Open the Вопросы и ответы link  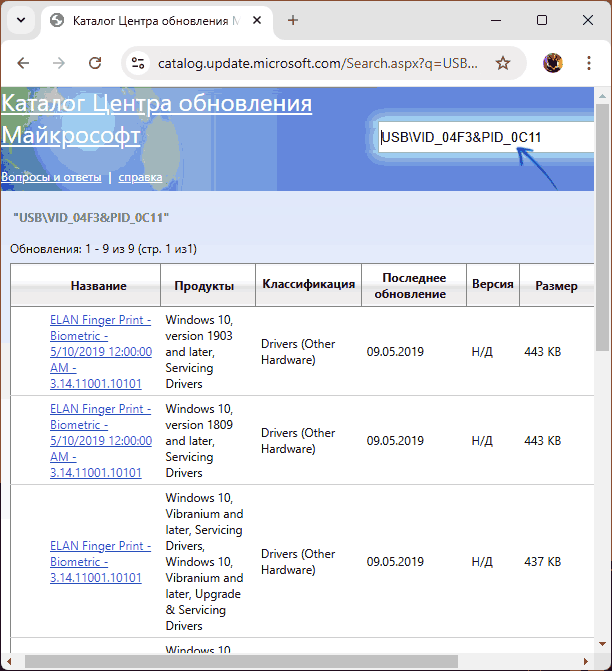click(51, 177)
